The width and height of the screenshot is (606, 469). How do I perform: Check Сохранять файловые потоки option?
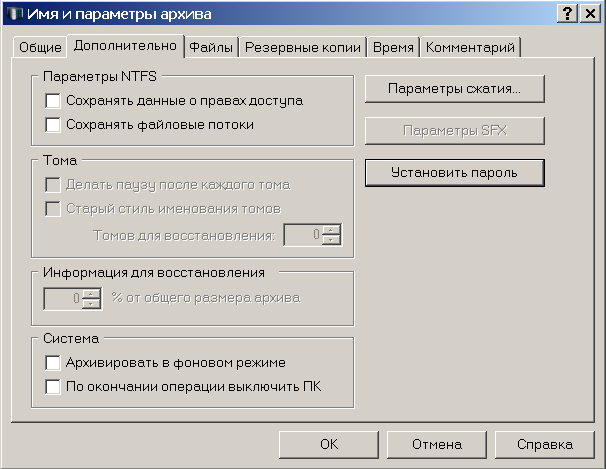53,124
